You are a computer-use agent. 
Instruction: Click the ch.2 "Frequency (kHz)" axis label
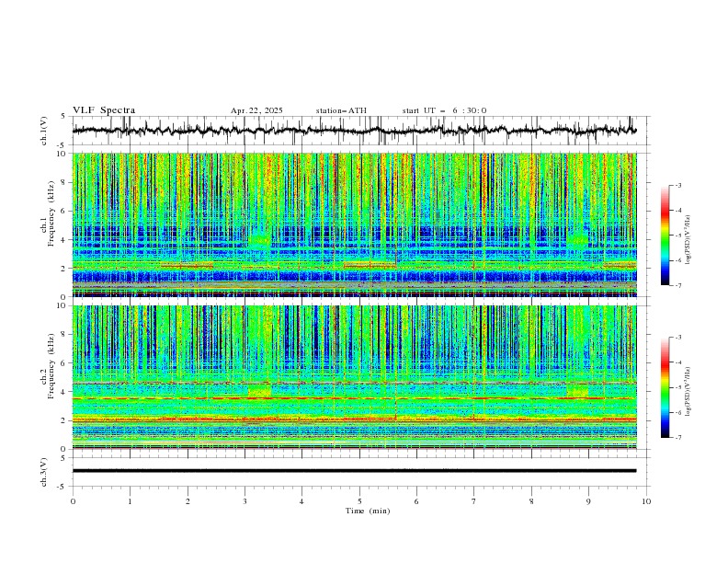point(51,366)
